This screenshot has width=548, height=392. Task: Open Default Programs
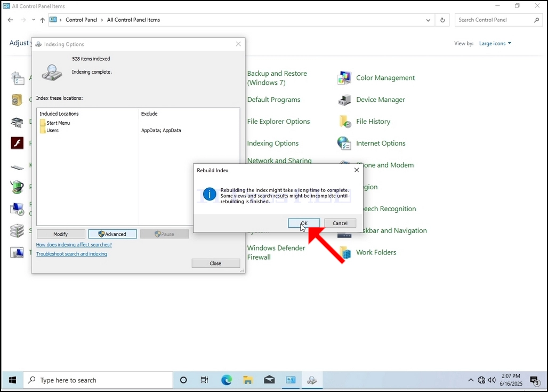tap(273, 100)
